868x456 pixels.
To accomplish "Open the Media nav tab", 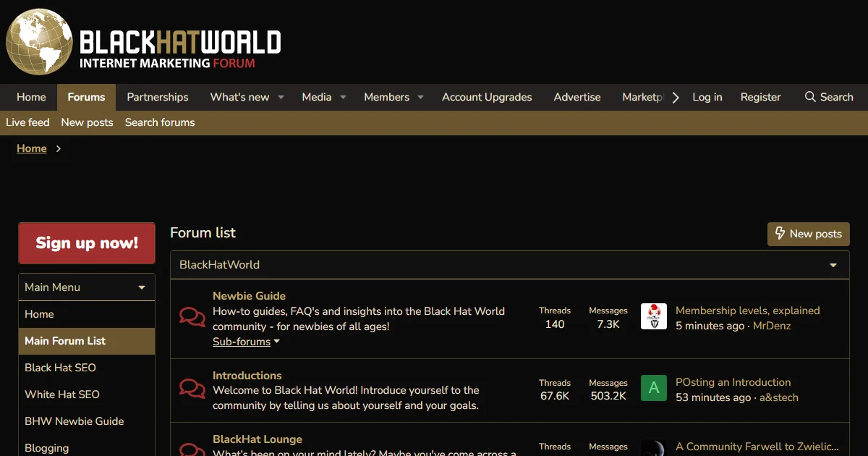I will (317, 97).
